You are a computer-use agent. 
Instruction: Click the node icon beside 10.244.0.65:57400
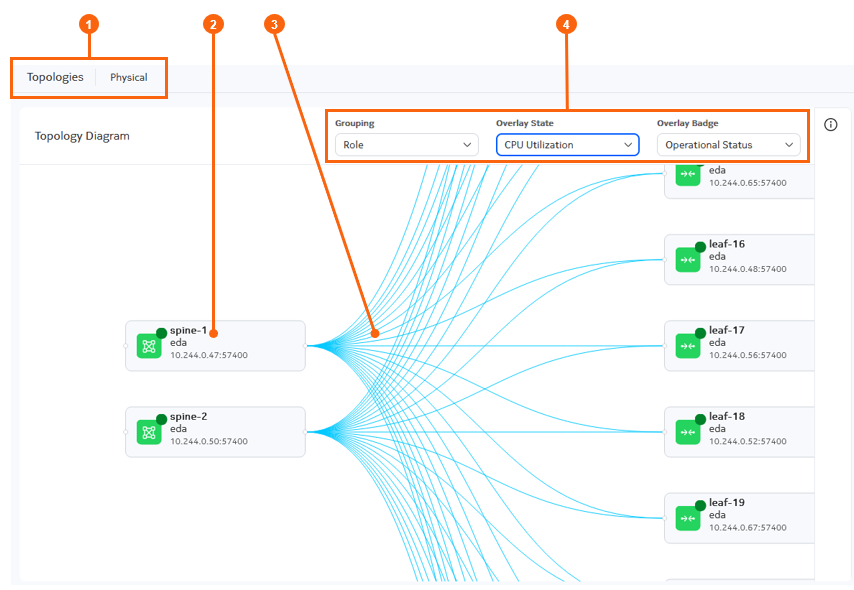coord(688,174)
